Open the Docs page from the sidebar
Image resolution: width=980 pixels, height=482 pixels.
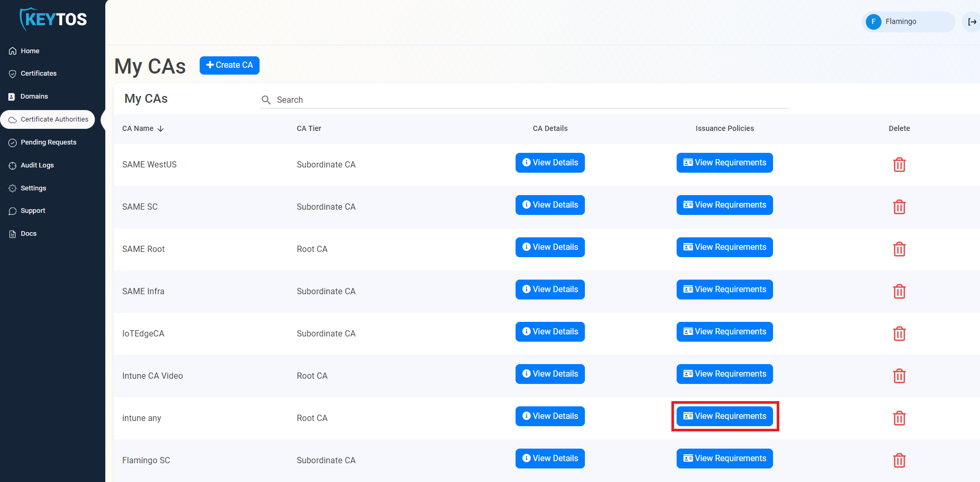pos(29,233)
